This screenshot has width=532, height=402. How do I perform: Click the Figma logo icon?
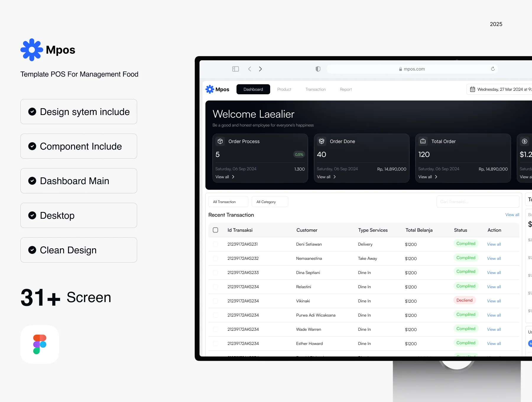coord(40,344)
